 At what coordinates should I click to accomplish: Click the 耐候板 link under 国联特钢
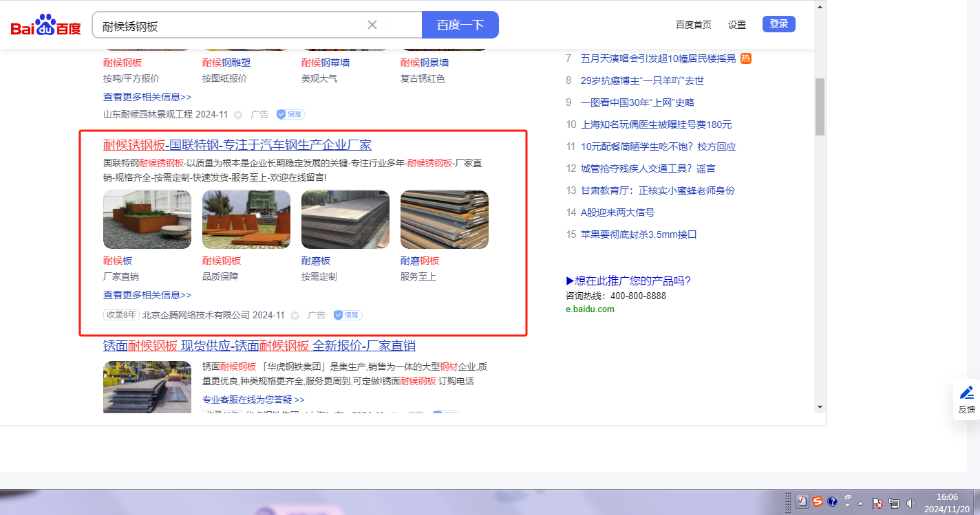tap(118, 261)
